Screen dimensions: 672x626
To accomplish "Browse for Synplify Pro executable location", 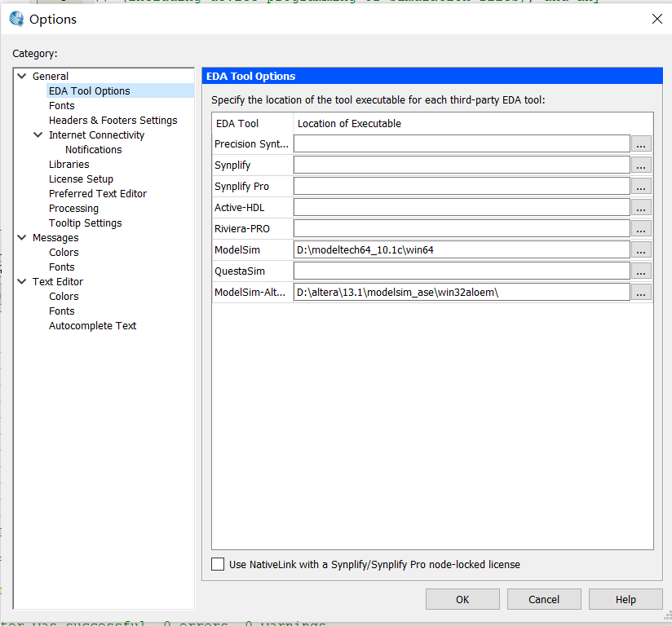I will [641, 187].
